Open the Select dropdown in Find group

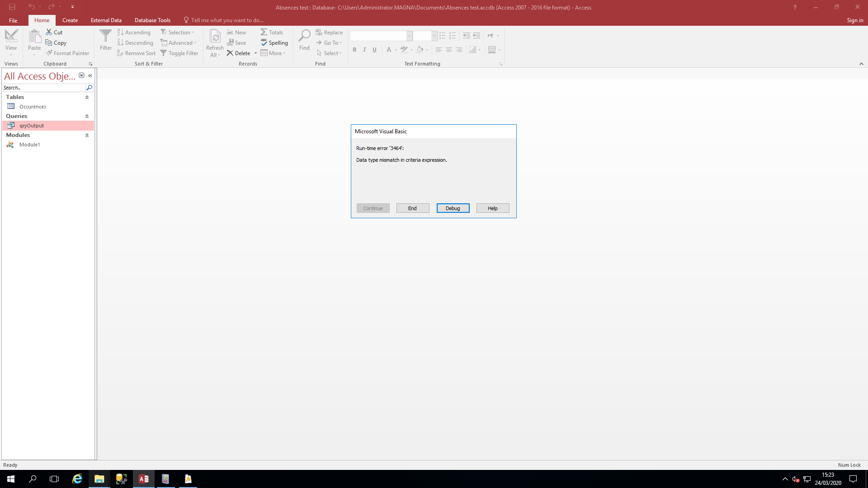tap(329, 53)
